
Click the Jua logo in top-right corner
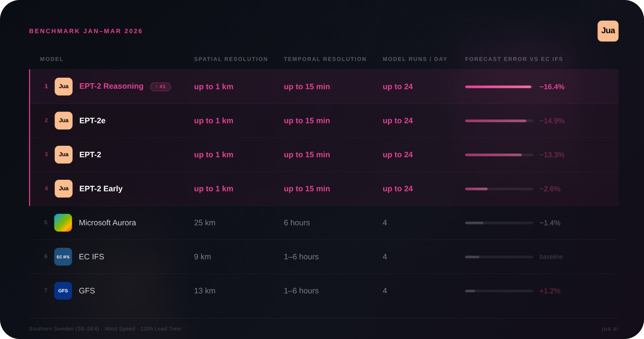pyautogui.click(x=608, y=31)
